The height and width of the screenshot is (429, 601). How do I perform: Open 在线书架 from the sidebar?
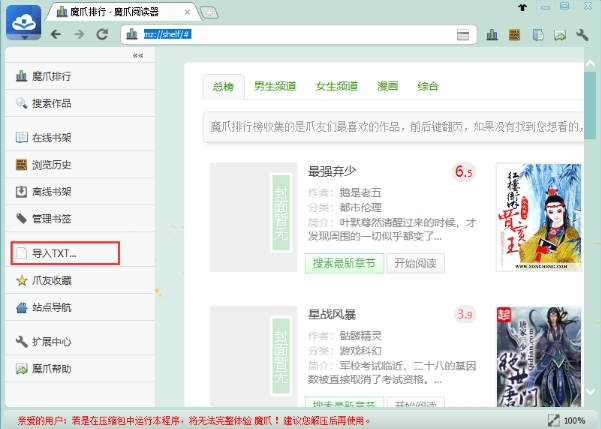point(50,137)
